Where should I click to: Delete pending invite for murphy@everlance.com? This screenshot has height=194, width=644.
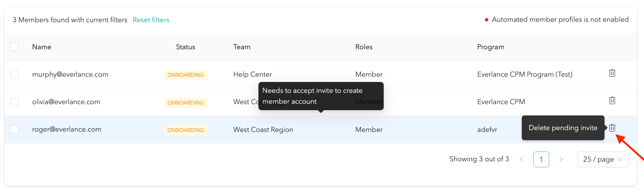click(x=612, y=73)
